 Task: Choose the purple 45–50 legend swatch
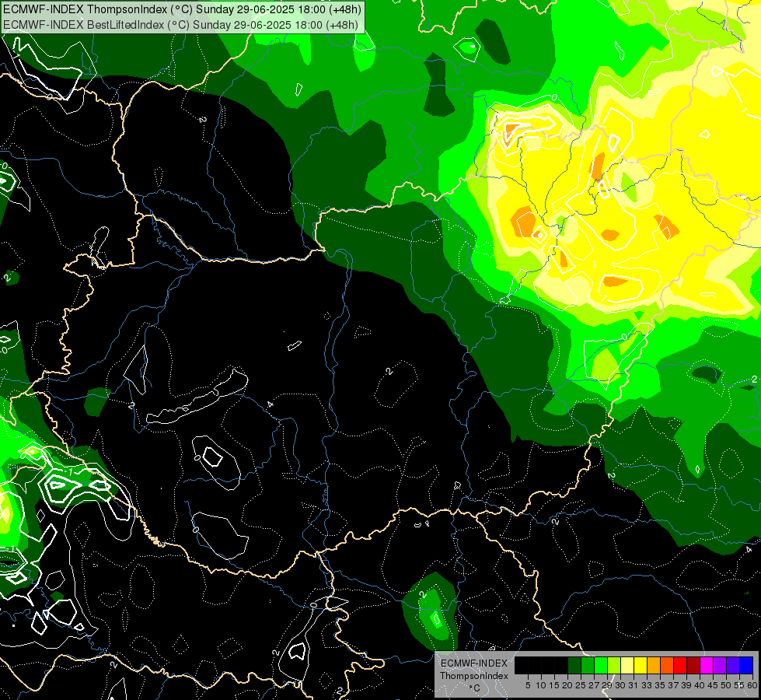pos(720,665)
